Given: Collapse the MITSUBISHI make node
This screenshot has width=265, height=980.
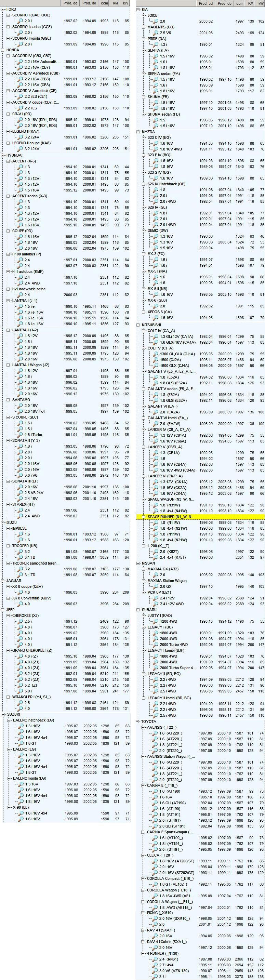Looking at the screenshot, I should (138, 325).
